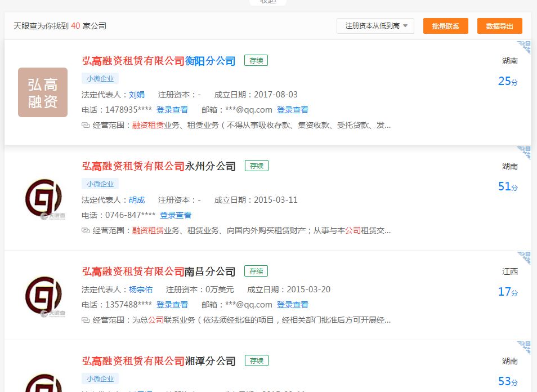
Task: Click the 小微企业 tag on 衡阳分公司
Action: tap(100, 78)
